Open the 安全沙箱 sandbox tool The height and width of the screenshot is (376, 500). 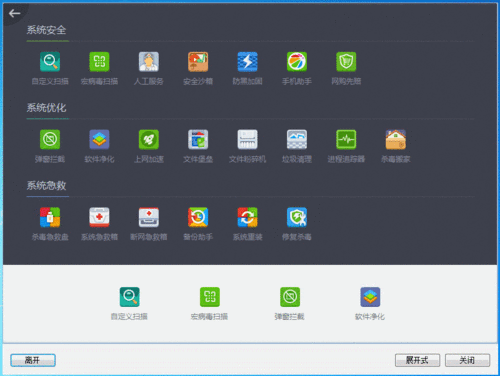[x=198, y=62]
